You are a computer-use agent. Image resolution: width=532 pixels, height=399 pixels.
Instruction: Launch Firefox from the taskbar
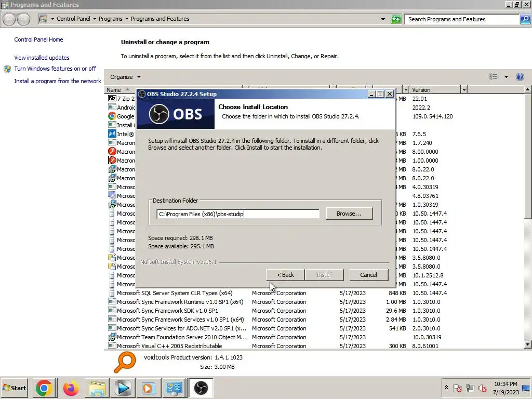(71, 388)
